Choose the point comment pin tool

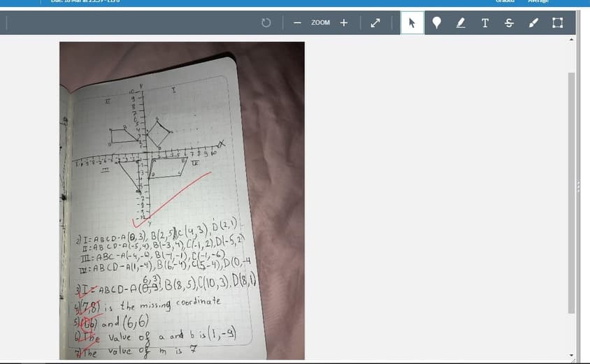point(436,23)
